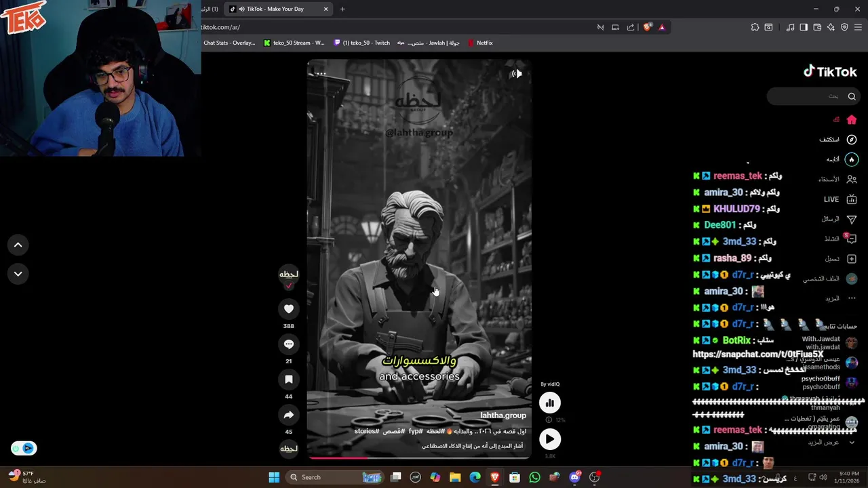Open WhatsApp from the taskbar
868x488 pixels.
pos(535,477)
